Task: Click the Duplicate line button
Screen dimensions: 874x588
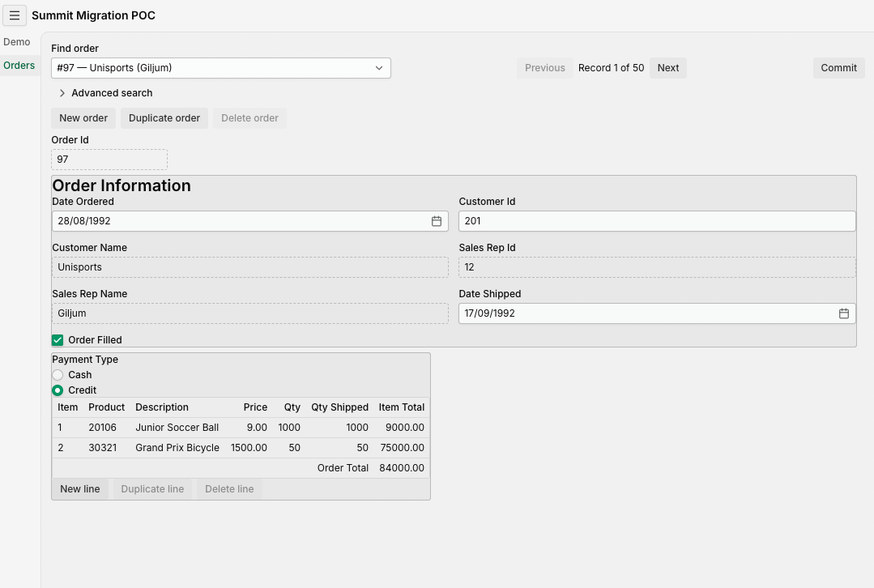Action: (152, 489)
